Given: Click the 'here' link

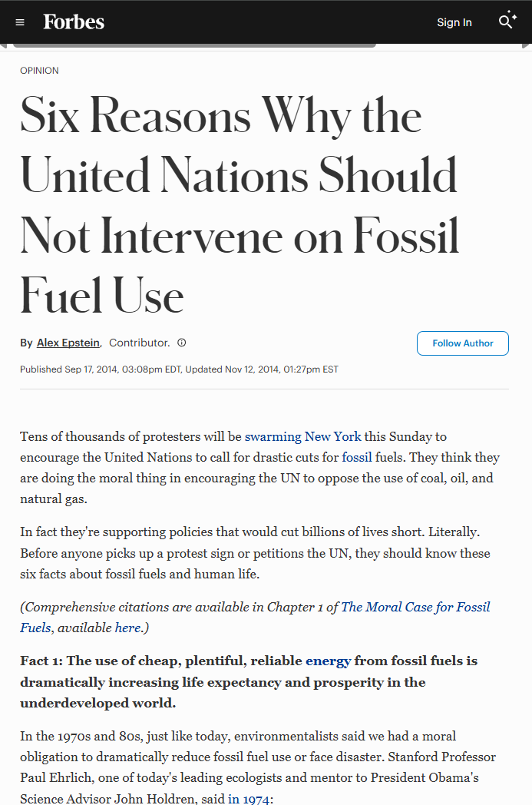Looking at the screenshot, I should [127, 628].
